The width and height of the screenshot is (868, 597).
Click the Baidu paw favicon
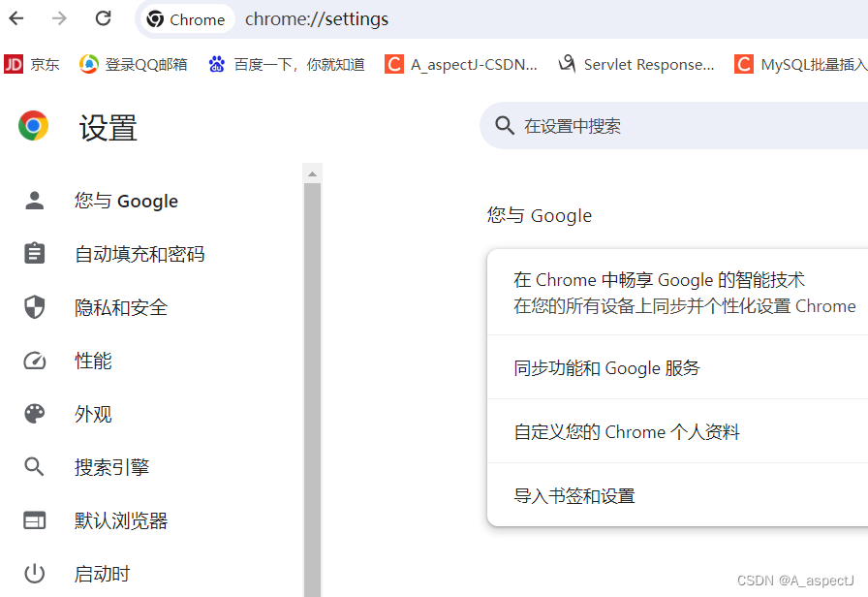(216, 65)
